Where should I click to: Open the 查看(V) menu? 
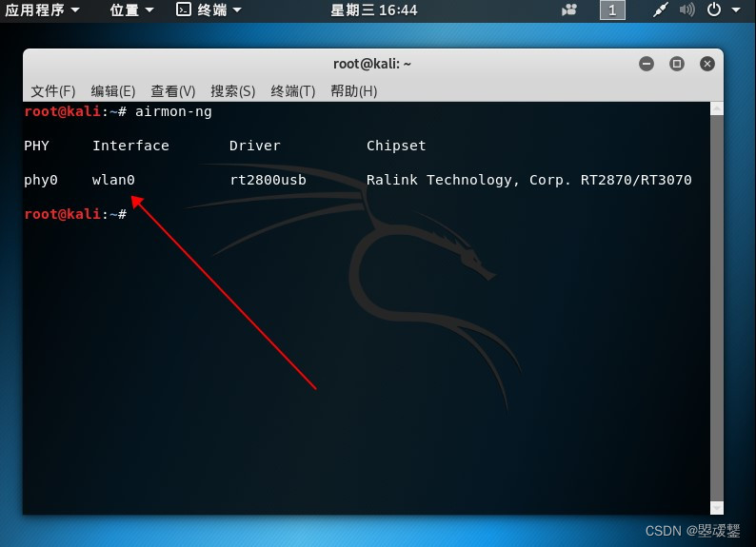173,91
